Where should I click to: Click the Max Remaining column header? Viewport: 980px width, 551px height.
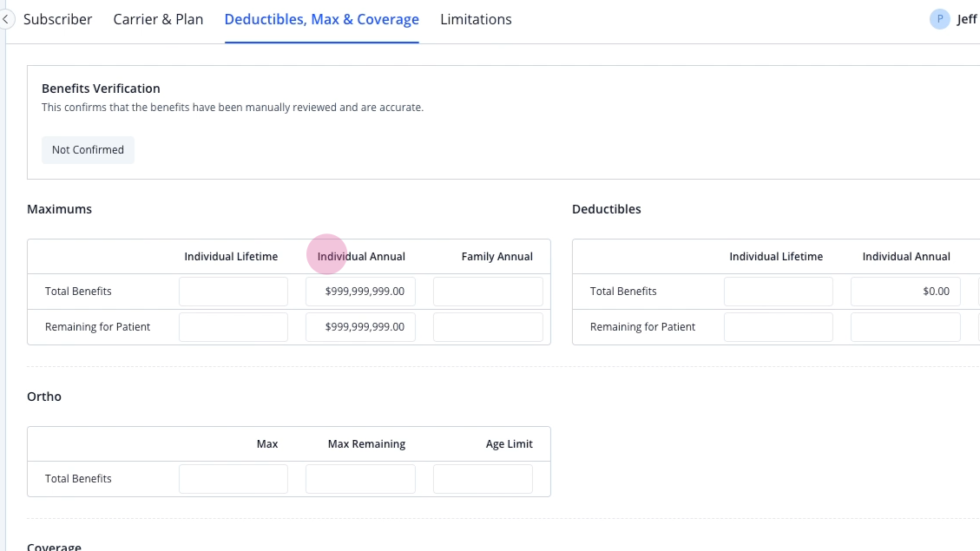(x=366, y=444)
